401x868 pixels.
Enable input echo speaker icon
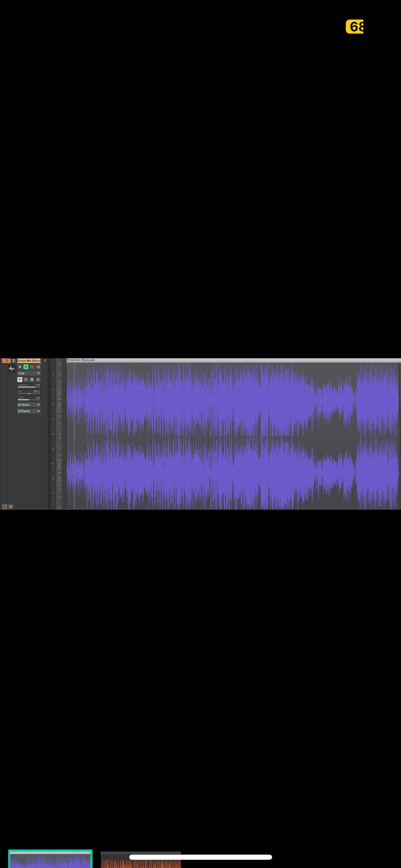(38, 367)
